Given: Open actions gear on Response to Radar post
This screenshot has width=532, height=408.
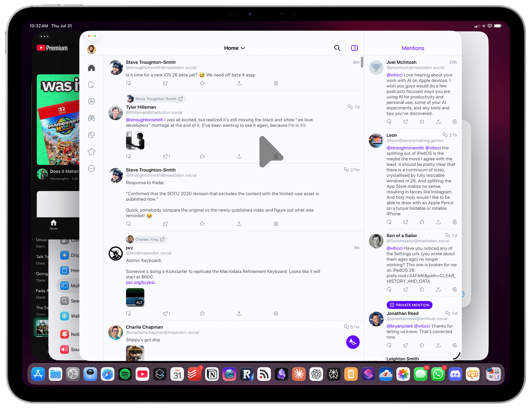Looking at the screenshot, I should point(276,224).
